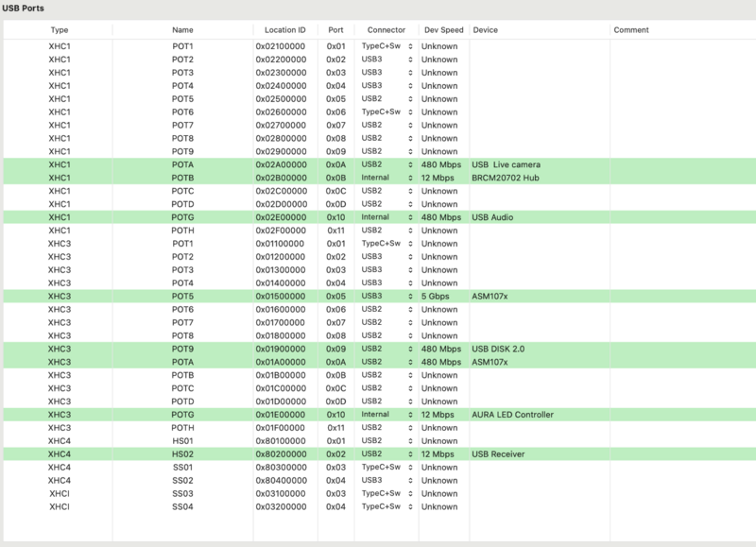
Task: Open connector stepper on ASM107x 5 Gbps row
Action: tap(410, 296)
